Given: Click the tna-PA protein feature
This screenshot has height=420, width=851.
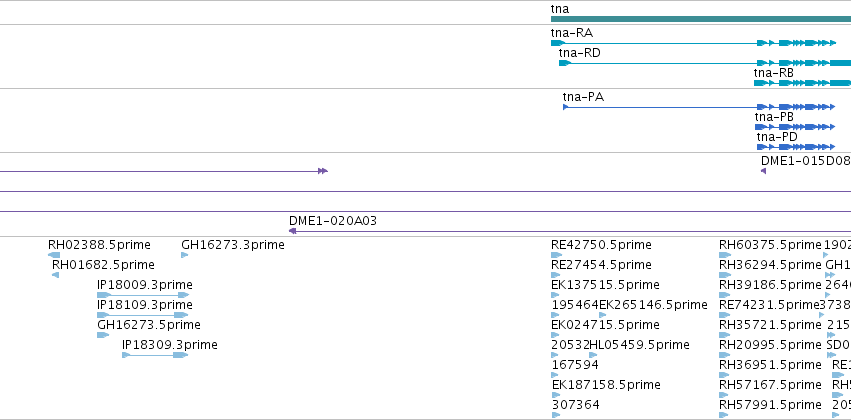Looking at the screenshot, I should pyautogui.click(x=698, y=107).
